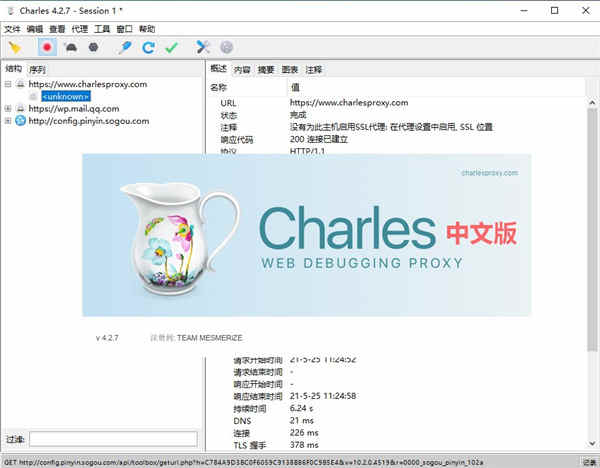
Task: Click the TLS 握手 value 378 ms
Action: 304,445
